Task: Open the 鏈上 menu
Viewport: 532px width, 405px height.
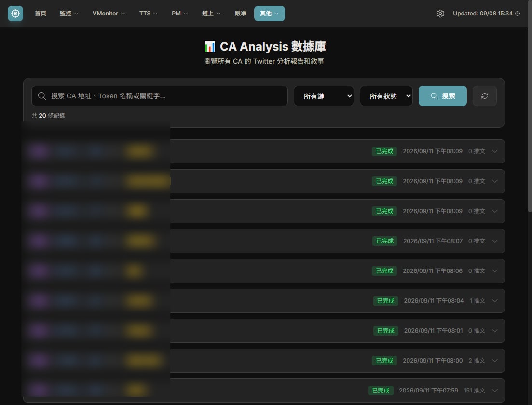Action: pyautogui.click(x=211, y=13)
